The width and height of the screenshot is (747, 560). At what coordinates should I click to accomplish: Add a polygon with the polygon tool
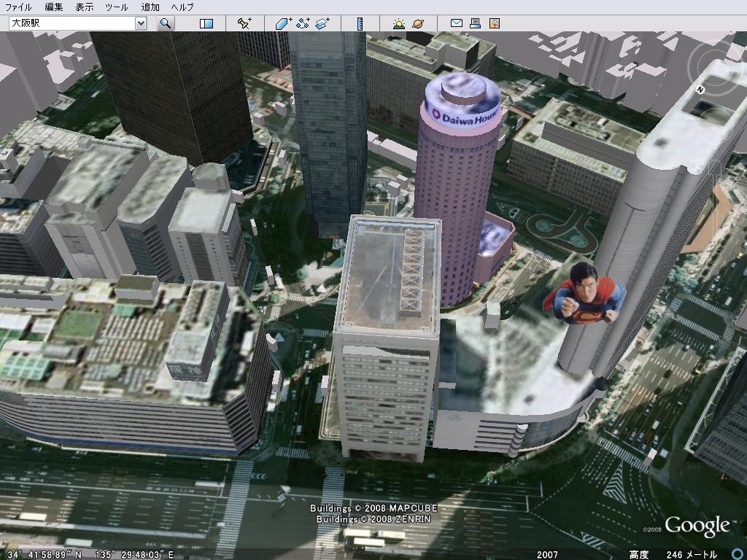click(x=284, y=23)
